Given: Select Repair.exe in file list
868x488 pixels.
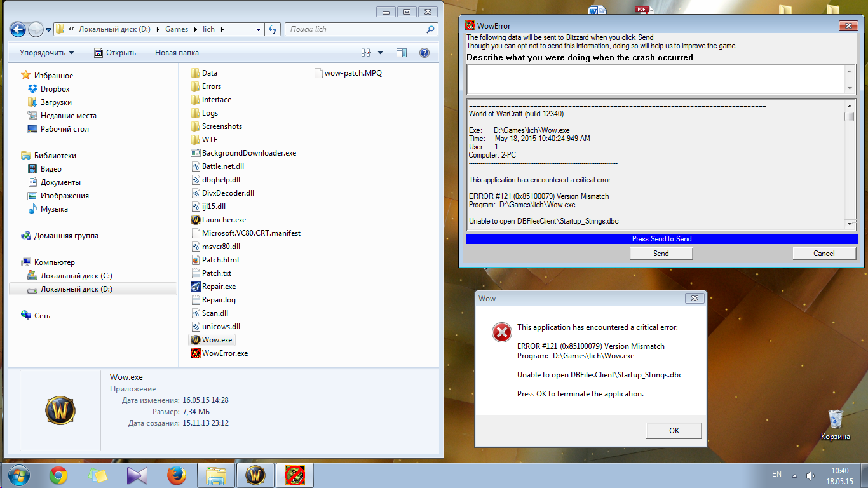Looking at the screenshot, I should click(x=213, y=287).
